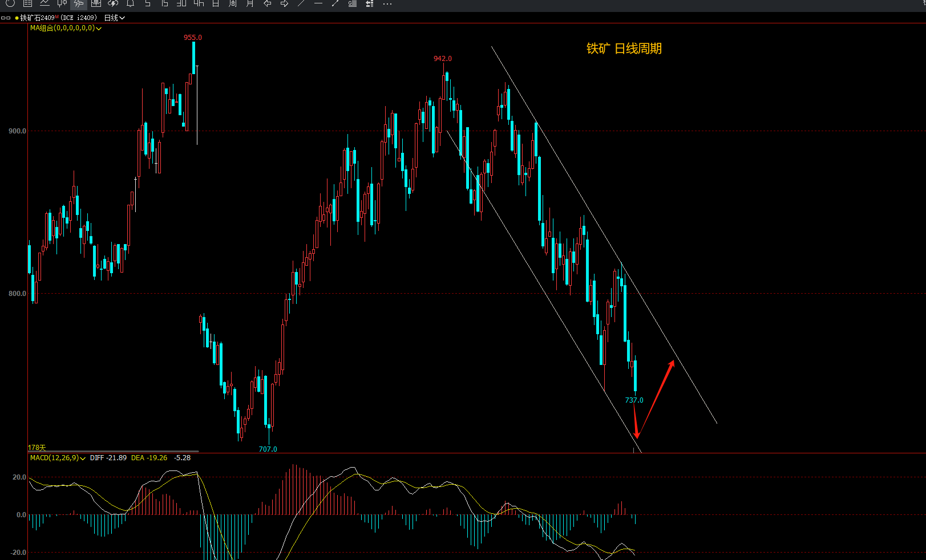Switch to the 30-minute period

pyautogui.click(x=181, y=3)
